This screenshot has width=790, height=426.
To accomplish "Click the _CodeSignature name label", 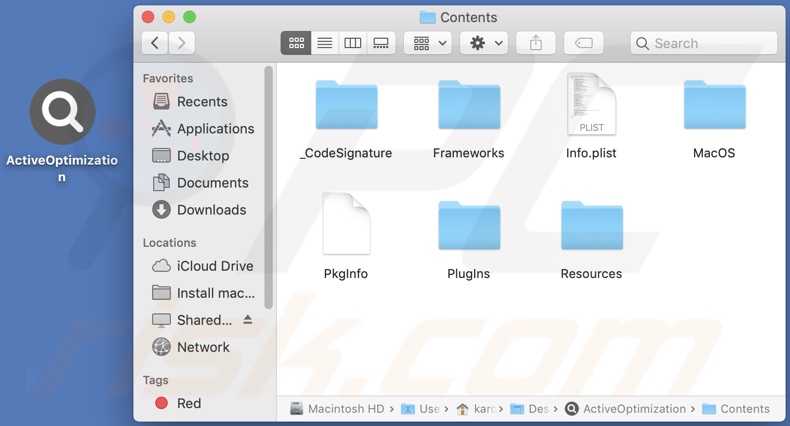I will [x=346, y=153].
